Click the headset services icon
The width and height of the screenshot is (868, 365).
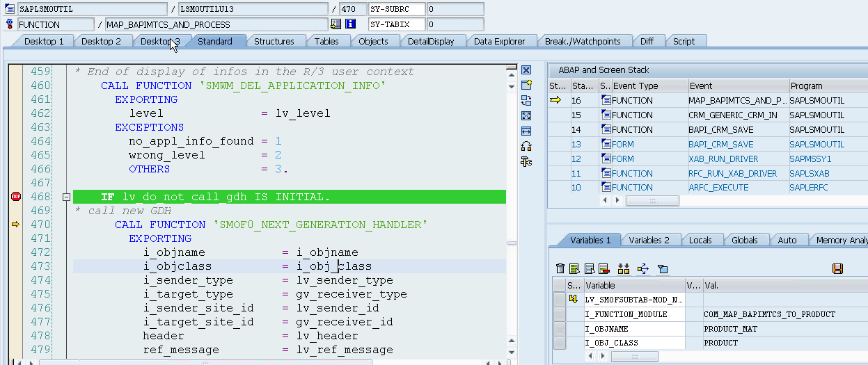coord(526,146)
